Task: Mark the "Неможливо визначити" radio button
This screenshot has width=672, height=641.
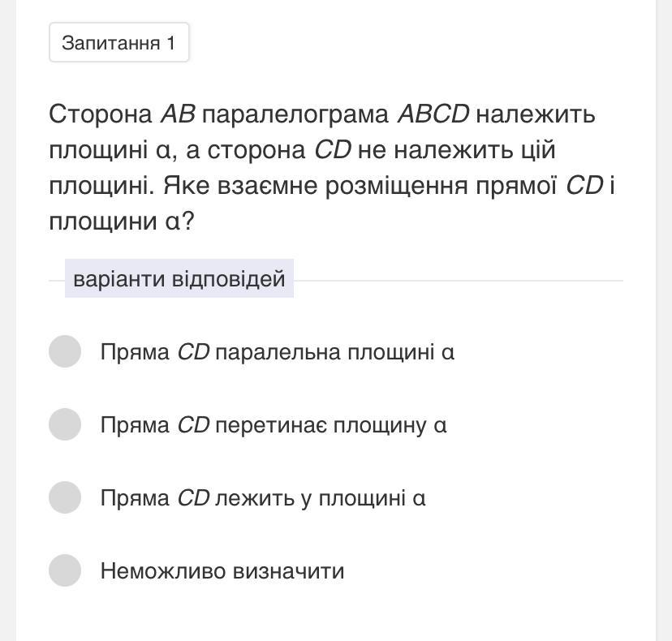Action: click(65, 570)
